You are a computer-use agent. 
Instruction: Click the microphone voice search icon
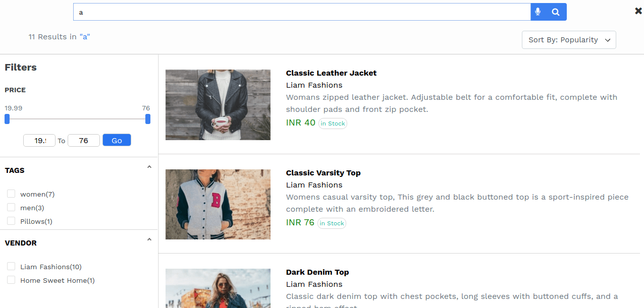[x=538, y=12]
